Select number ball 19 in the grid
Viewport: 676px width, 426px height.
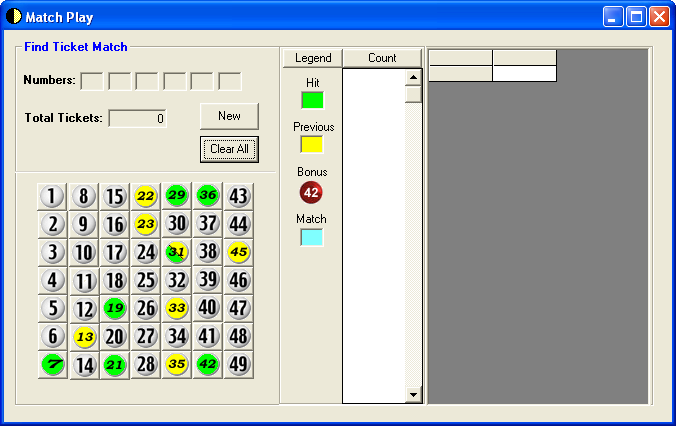[115, 308]
